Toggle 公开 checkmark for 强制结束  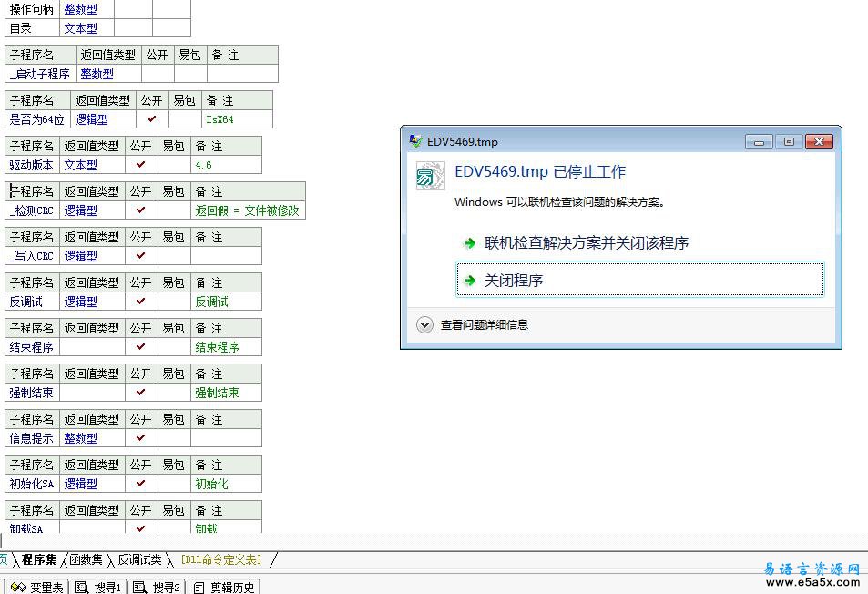140,392
